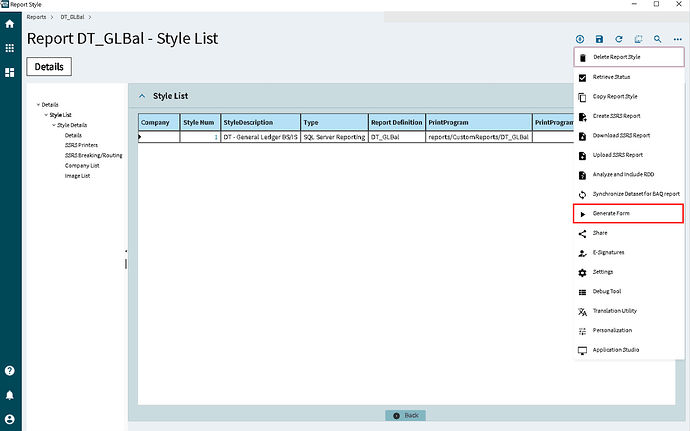The image size is (690, 431).
Task: Collapse the Details tree node
Action: pos(38,105)
